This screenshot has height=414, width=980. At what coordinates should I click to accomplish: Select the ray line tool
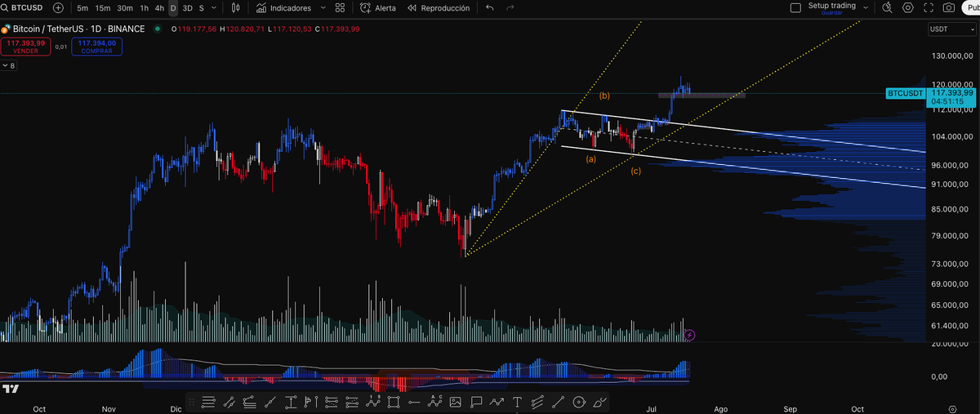[558, 402]
